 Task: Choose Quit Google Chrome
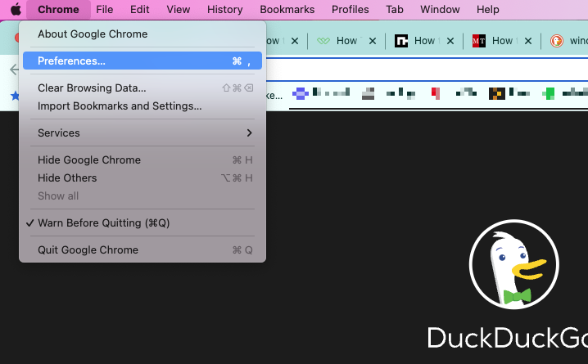coord(142,249)
